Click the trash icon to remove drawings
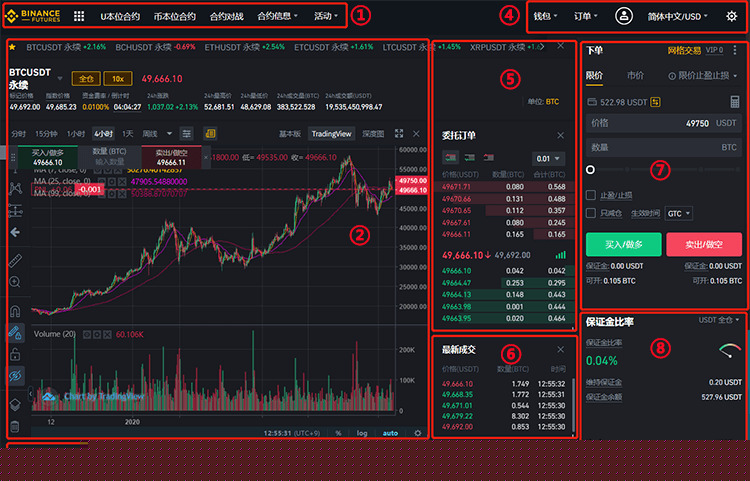 (14, 428)
